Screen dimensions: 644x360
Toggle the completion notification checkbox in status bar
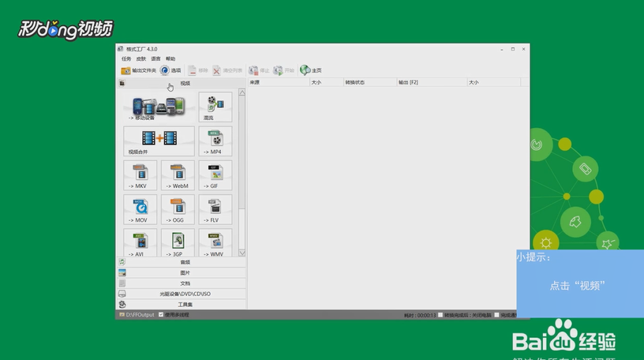coord(496,315)
